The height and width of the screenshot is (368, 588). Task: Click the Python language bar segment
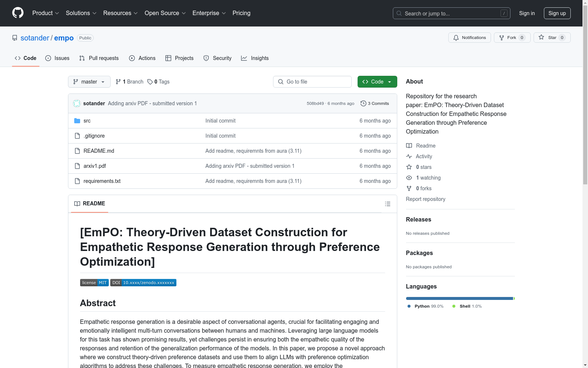pos(459,298)
